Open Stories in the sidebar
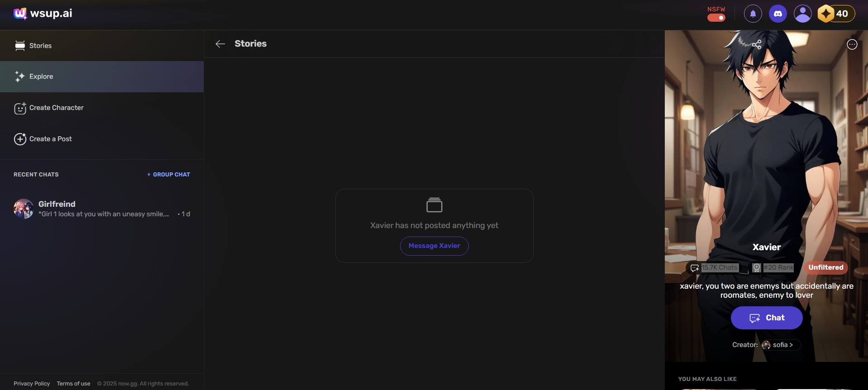 pos(40,46)
